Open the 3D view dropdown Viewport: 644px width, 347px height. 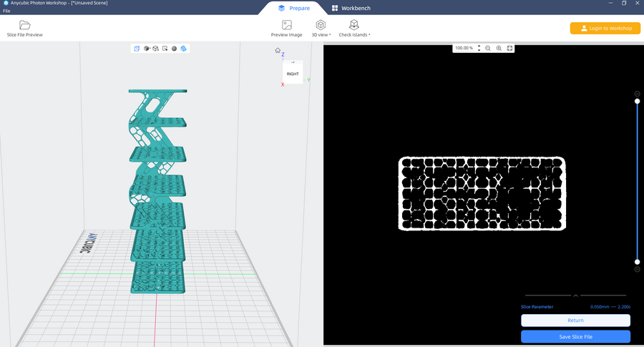coord(321,34)
